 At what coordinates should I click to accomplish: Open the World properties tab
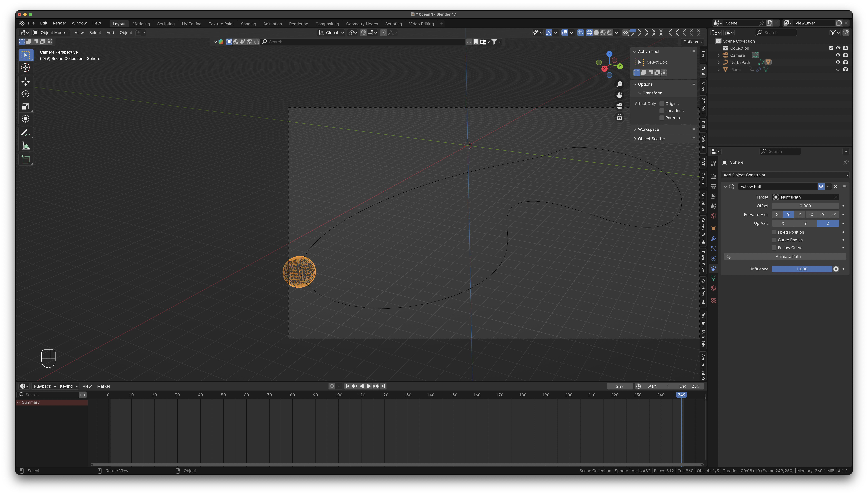(x=713, y=216)
